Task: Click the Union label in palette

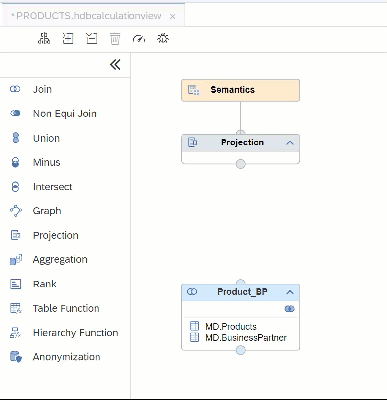Action: [46, 138]
